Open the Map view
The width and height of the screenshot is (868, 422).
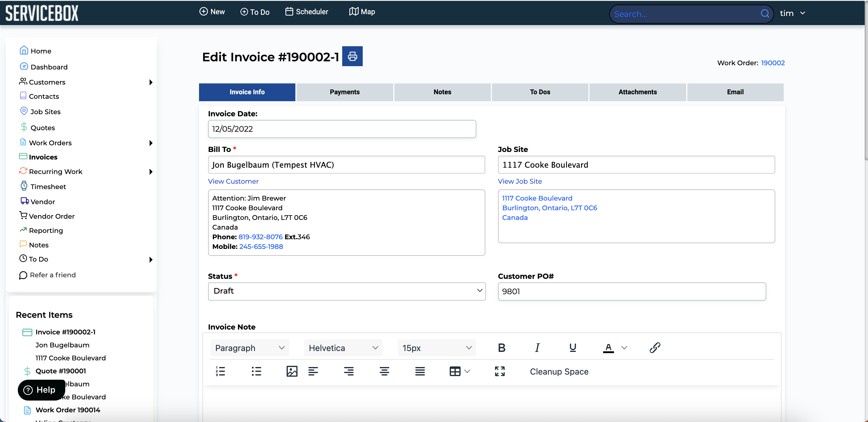tap(362, 11)
